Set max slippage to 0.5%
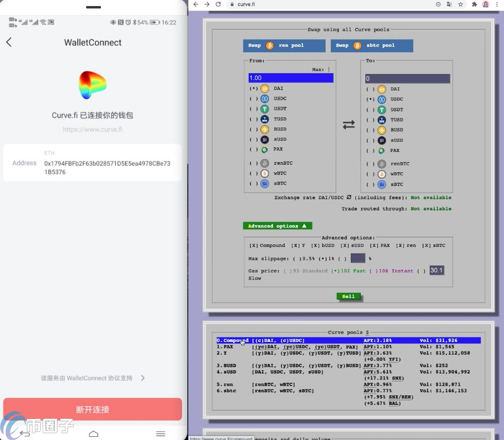504x440 pixels. (x=297, y=259)
